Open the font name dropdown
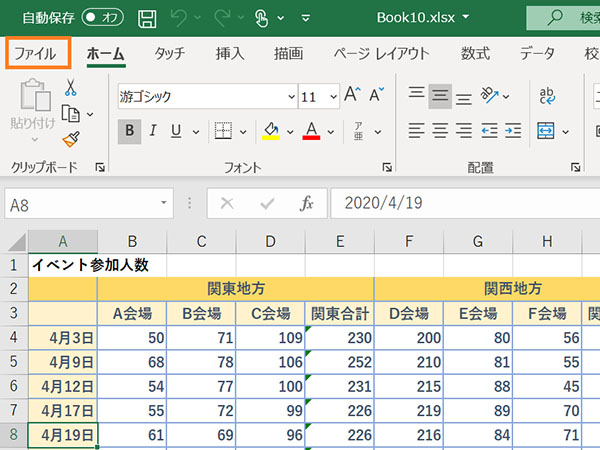The image size is (600, 450). (x=291, y=97)
